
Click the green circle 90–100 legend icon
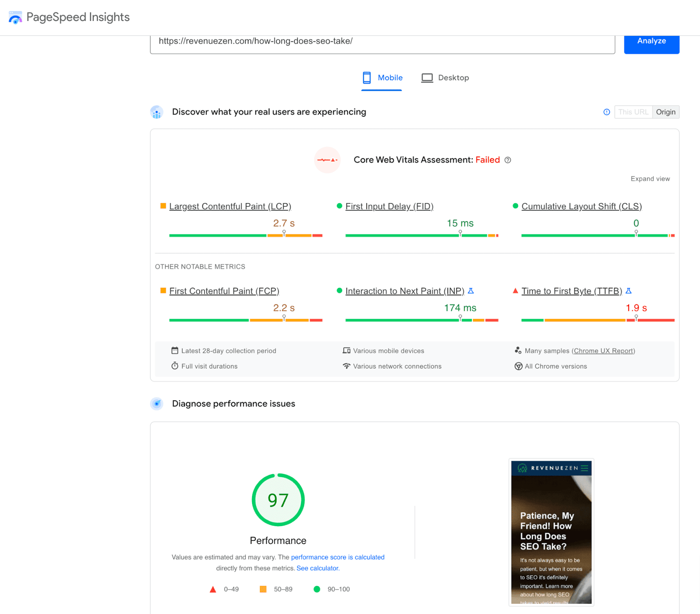317,589
